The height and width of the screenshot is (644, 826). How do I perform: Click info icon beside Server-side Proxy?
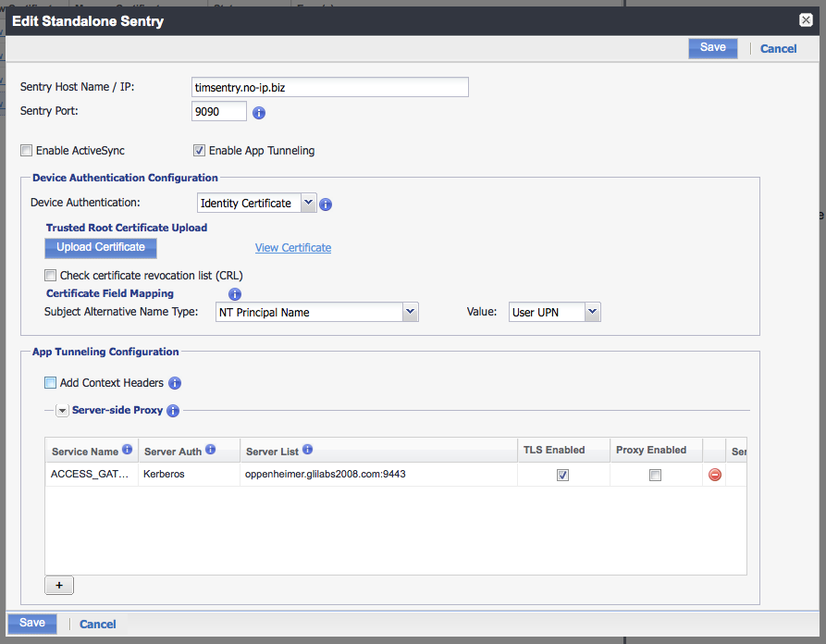click(x=173, y=411)
